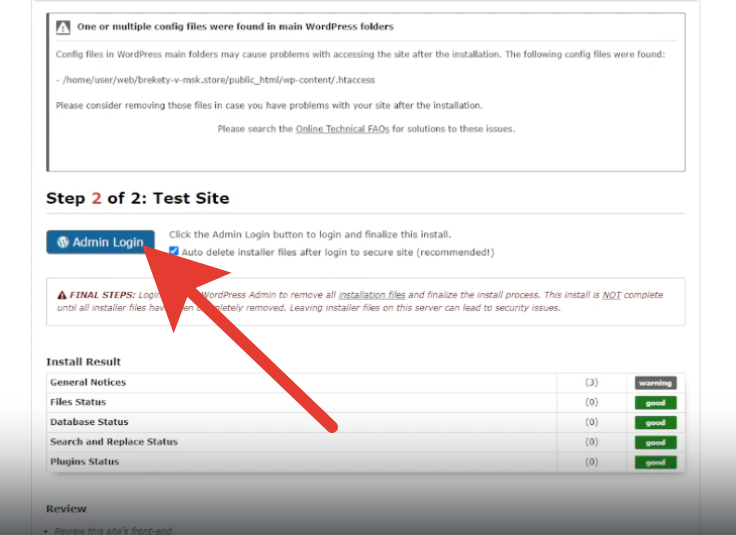This screenshot has height=535, width=736.
Task: Click the Auto delete installer files label text
Action: tap(337, 252)
